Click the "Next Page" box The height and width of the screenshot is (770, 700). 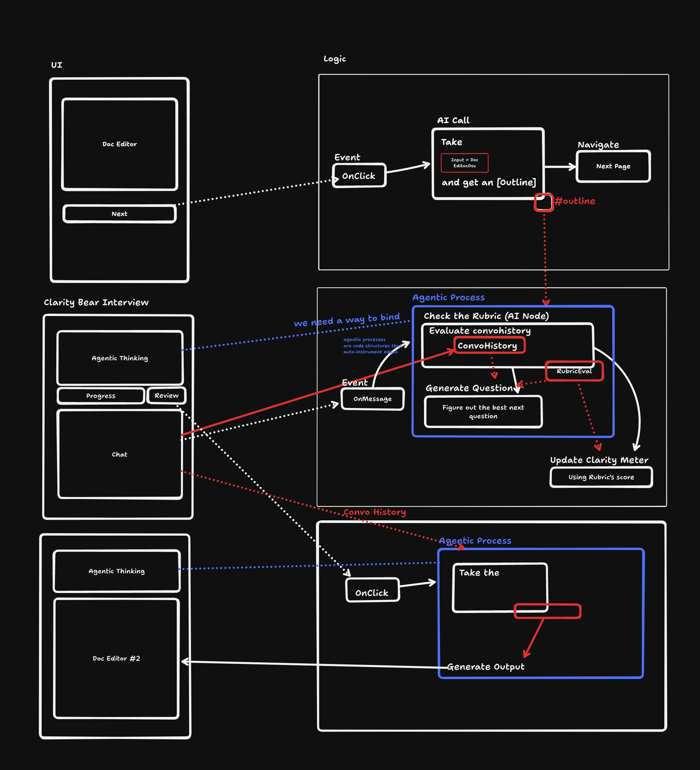click(x=613, y=166)
